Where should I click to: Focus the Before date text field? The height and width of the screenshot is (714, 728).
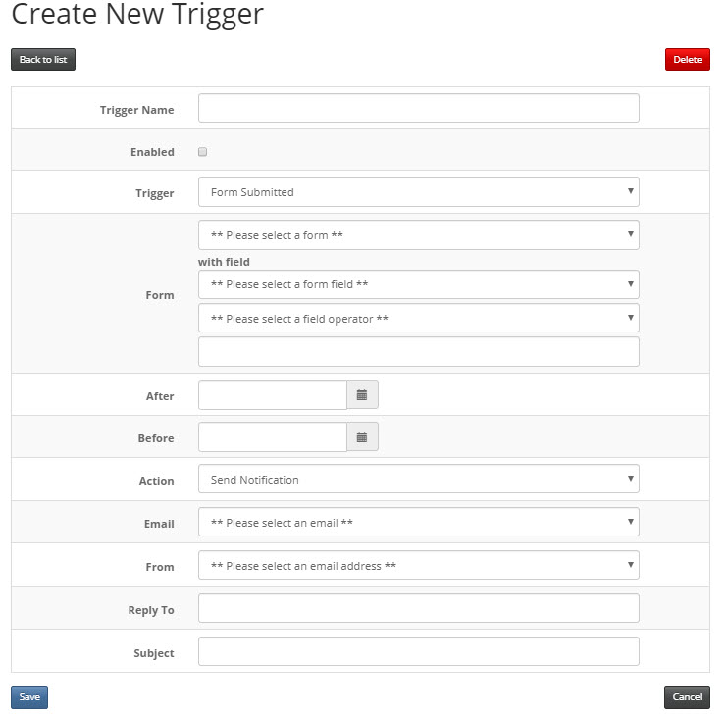point(273,436)
